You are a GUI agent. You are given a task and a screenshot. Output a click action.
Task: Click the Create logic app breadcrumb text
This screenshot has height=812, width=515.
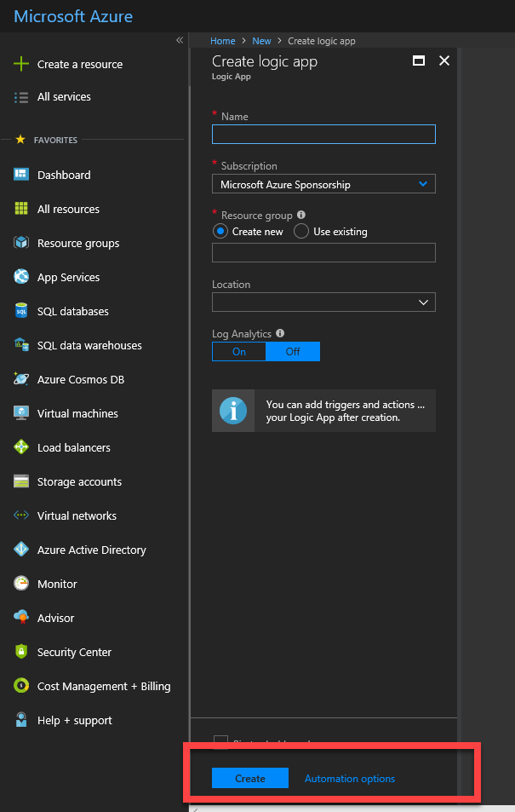coord(322,41)
